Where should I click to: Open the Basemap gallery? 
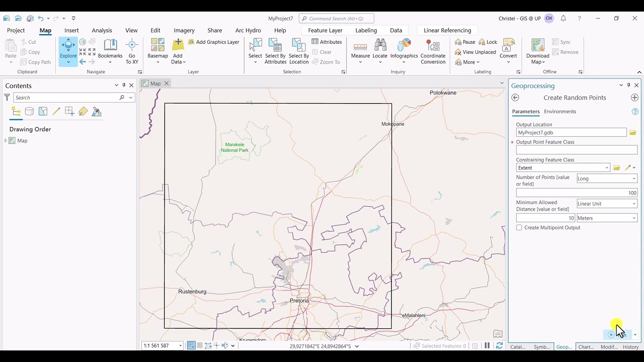coord(157,51)
